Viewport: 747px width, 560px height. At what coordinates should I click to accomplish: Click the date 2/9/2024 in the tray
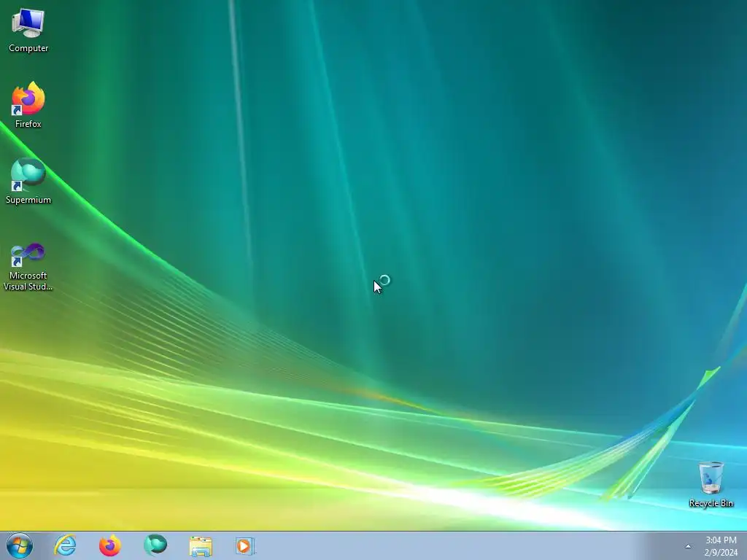[x=721, y=553]
